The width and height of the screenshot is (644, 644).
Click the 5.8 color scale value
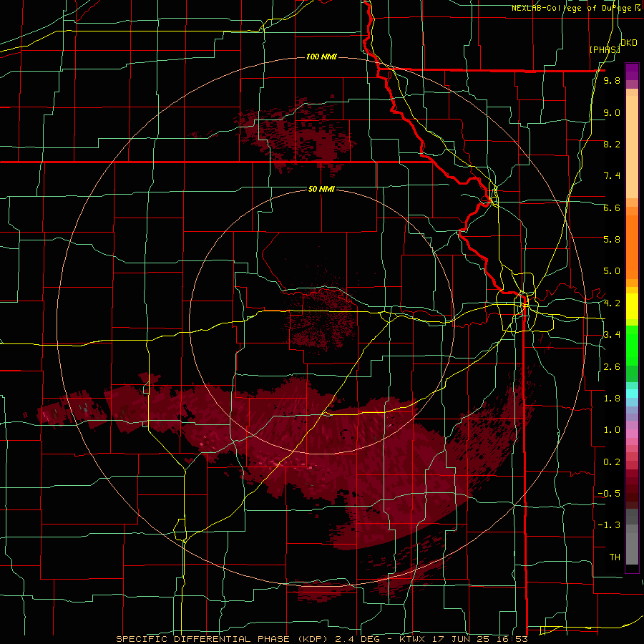[x=612, y=240]
